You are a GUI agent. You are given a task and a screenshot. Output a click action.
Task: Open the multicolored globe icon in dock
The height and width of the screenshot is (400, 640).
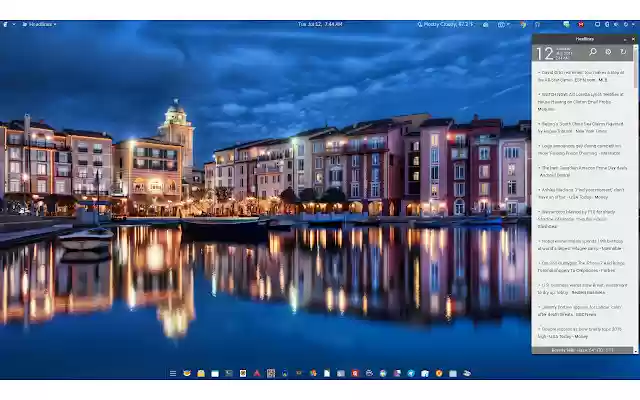click(x=383, y=373)
